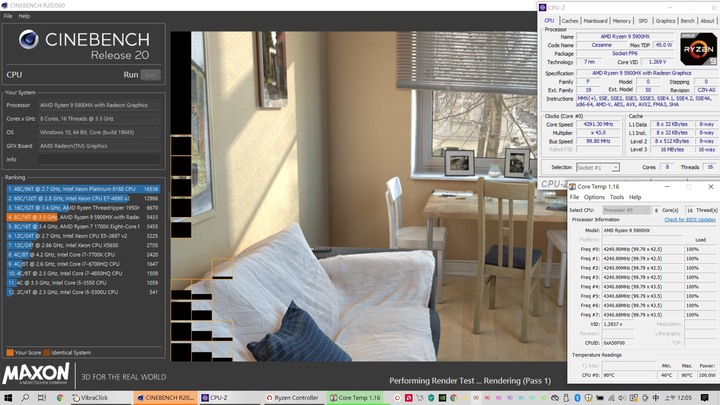
Task: Switch to CPU tab in CPU-Z
Action: [549, 21]
